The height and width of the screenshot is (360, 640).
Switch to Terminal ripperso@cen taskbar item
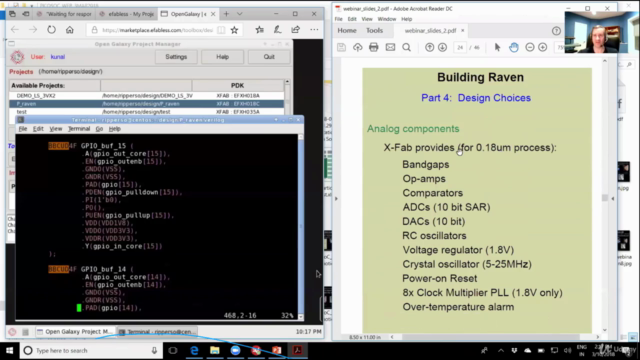(157, 331)
